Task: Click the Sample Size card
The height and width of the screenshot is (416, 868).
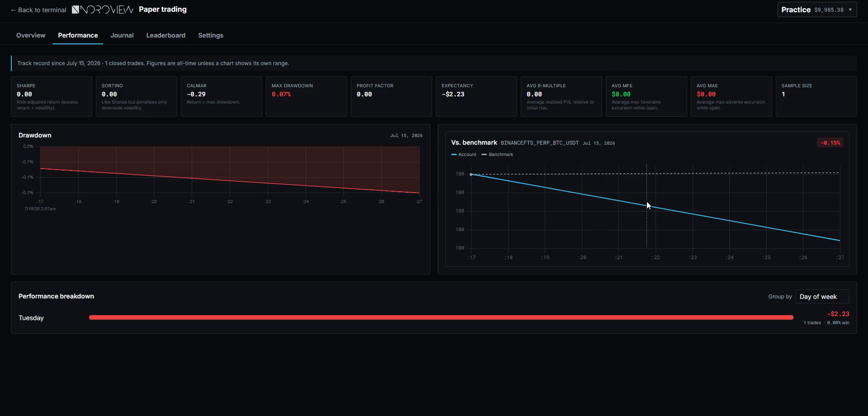Action: (816, 96)
